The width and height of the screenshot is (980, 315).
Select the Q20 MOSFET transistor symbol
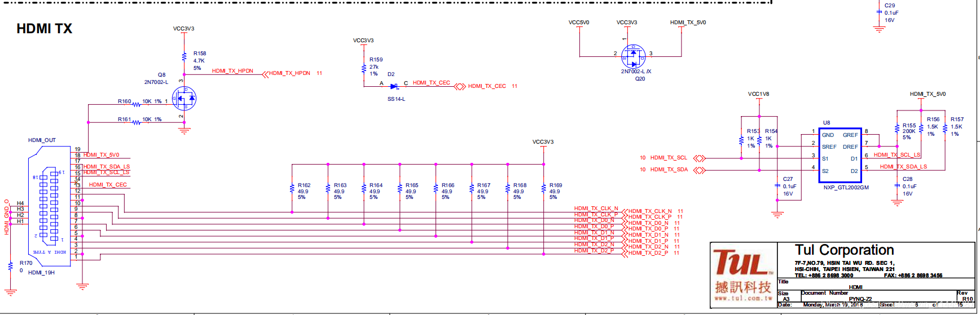coord(633,56)
